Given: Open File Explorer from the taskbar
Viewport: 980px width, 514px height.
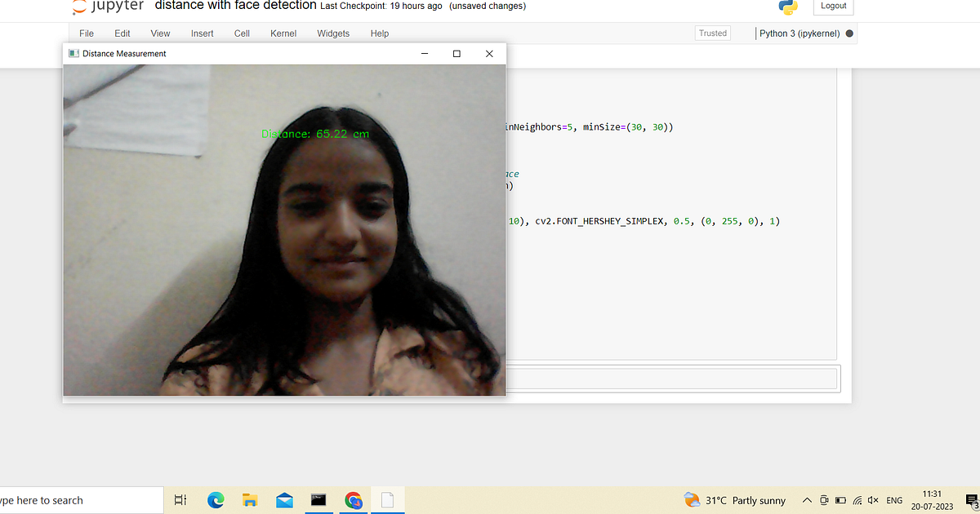Looking at the screenshot, I should pyautogui.click(x=250, y=499).
